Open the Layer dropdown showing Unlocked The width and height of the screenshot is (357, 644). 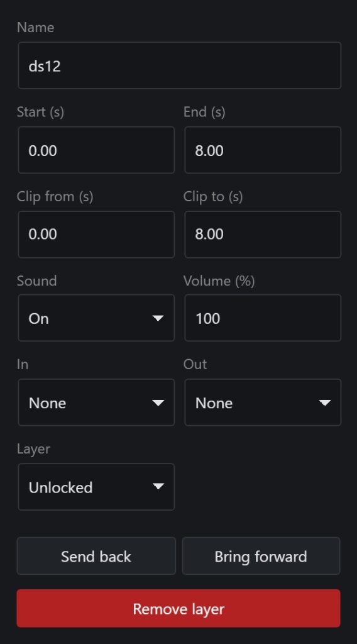point(96,487)
